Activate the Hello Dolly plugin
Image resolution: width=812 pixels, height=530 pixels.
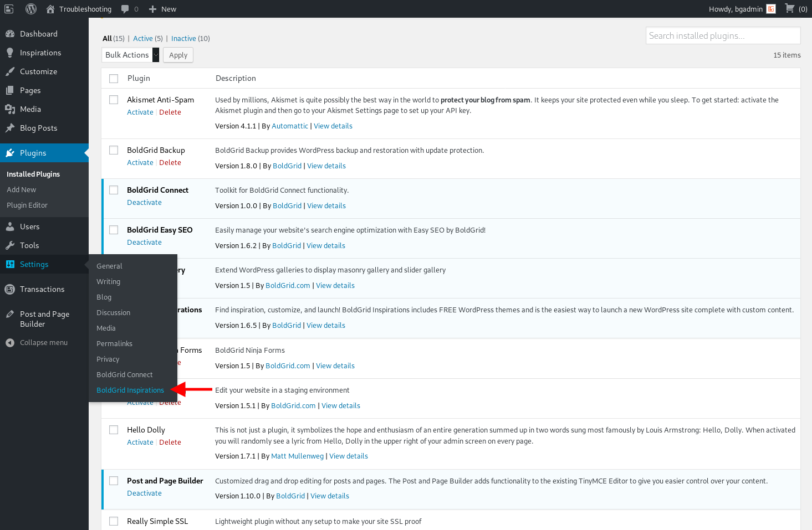[140, 442]
